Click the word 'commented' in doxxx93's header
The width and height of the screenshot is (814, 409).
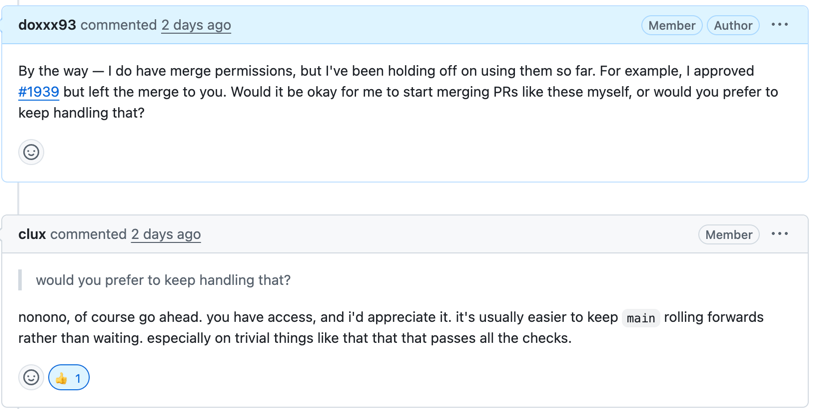[118, 25]
